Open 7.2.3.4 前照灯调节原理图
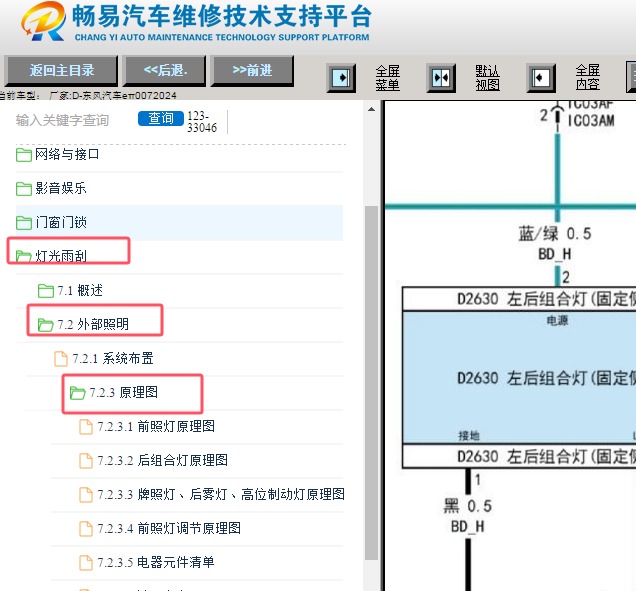Viewport: 636px width, 591px height. [169, 529]
